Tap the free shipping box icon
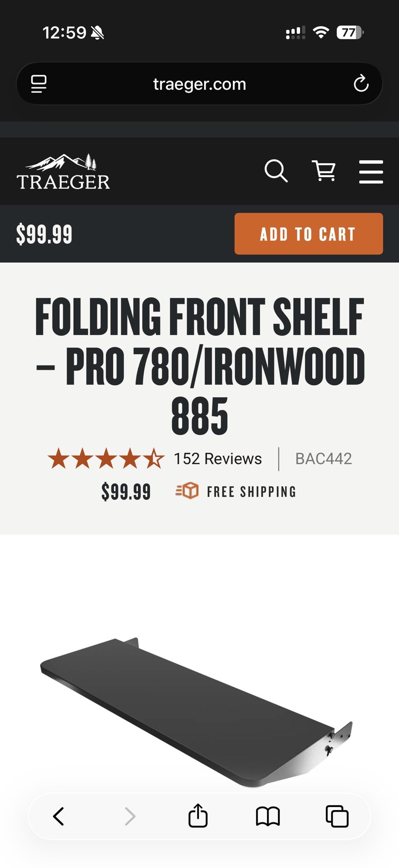 187,491
